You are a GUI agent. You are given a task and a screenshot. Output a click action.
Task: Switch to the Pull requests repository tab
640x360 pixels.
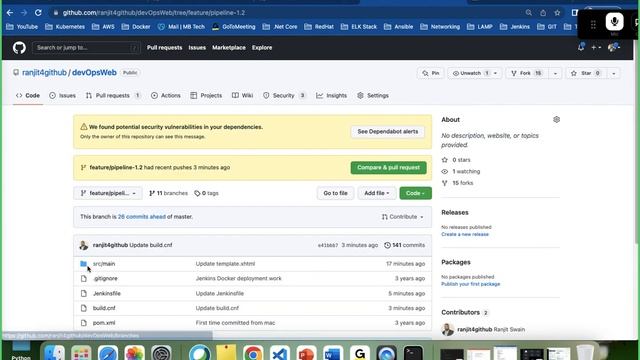(x=113, y=96)
